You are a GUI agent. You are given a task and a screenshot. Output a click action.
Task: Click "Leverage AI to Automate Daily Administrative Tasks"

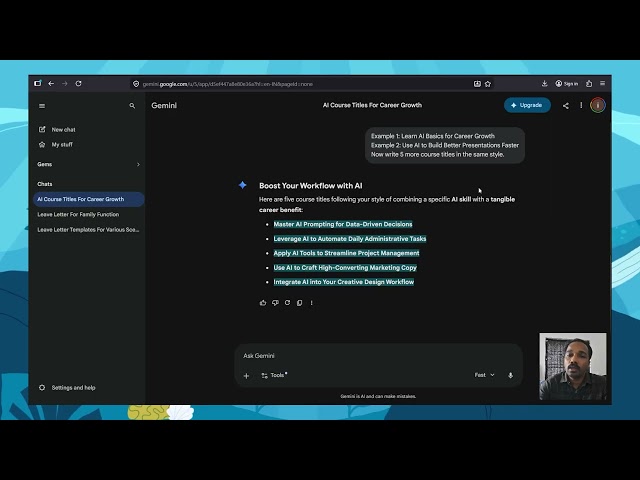pos(350,239)
